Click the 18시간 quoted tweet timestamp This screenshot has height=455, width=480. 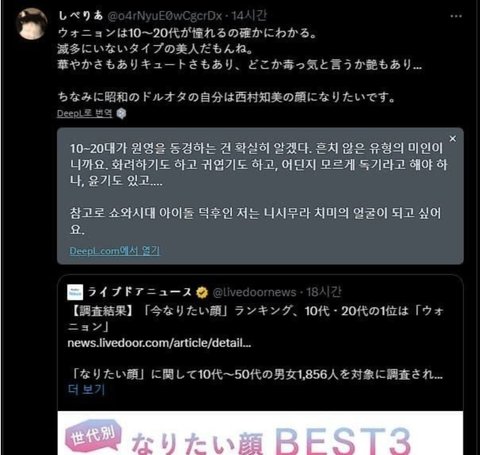[324, 292]
